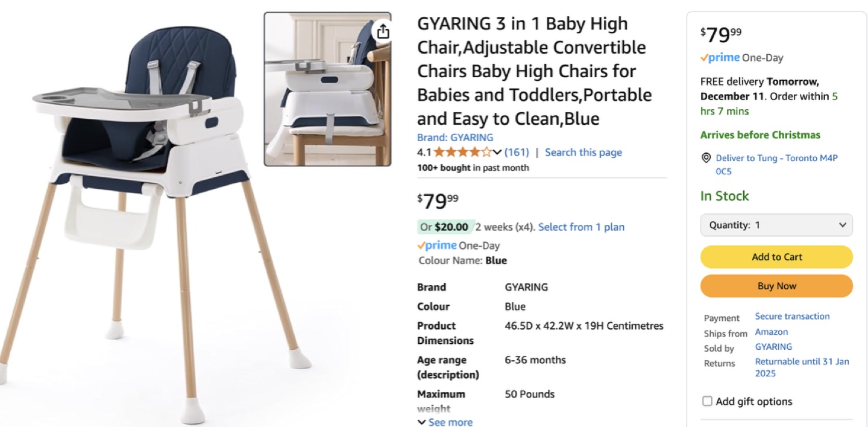
Task: Expand ratings breakdown chevron beside stars
Action: coord(497,152)
